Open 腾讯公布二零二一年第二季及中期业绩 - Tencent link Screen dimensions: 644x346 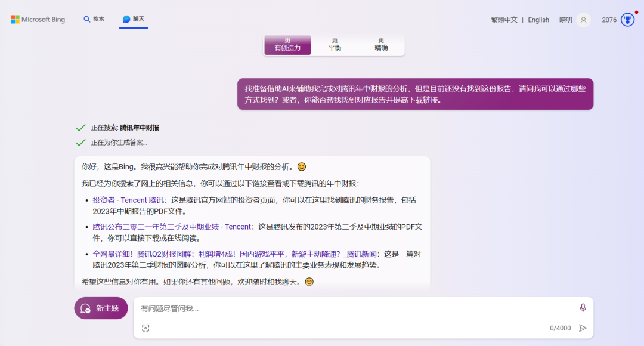pos(172,227)
